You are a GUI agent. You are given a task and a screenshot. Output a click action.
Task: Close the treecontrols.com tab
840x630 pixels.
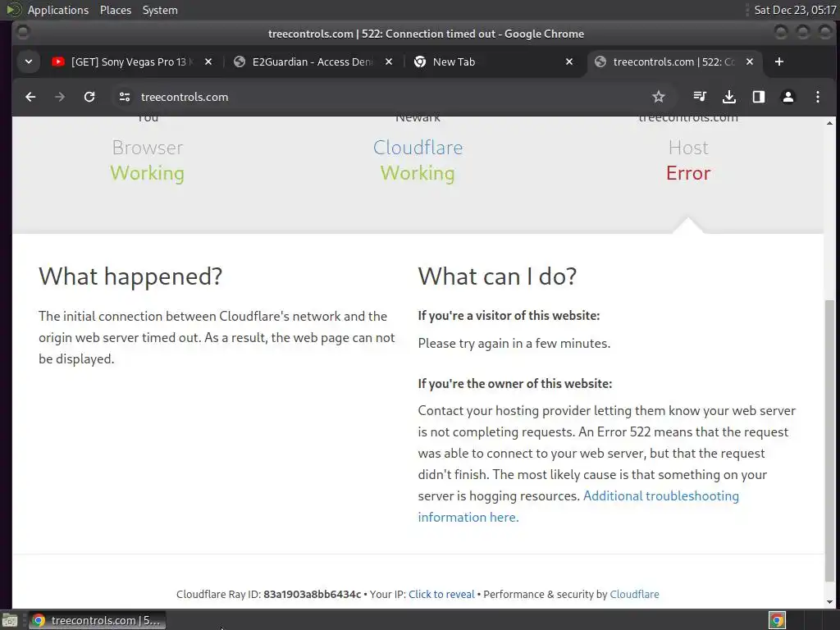coord(750,62)
